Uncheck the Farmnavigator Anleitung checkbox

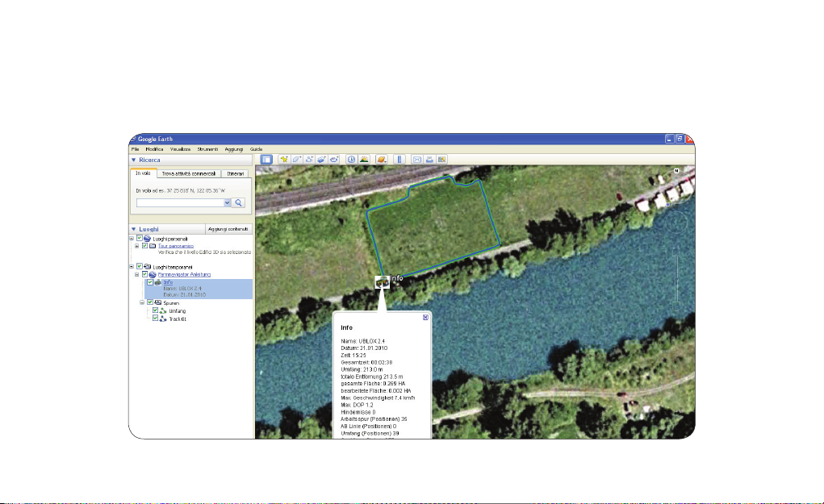click(x=145, y=274)
